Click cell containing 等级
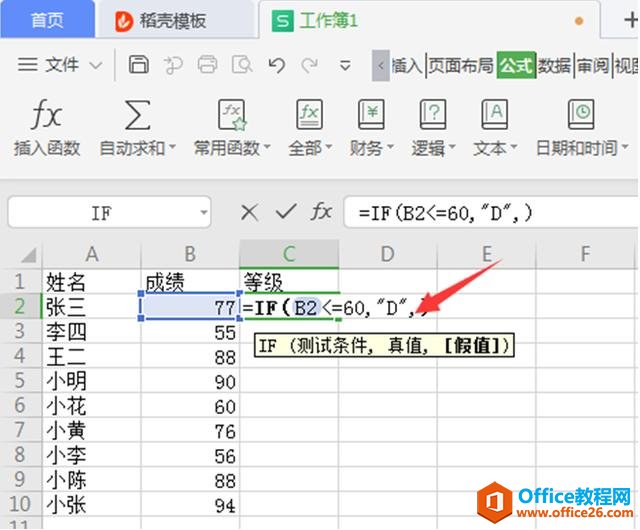The width and height of the screenshot is (640, 530). coord(289,282)
